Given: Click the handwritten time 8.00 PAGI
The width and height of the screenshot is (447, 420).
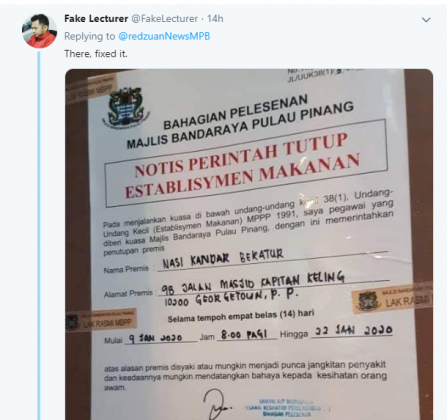Looking at the screenshot, I should click(x=244, y=334).
